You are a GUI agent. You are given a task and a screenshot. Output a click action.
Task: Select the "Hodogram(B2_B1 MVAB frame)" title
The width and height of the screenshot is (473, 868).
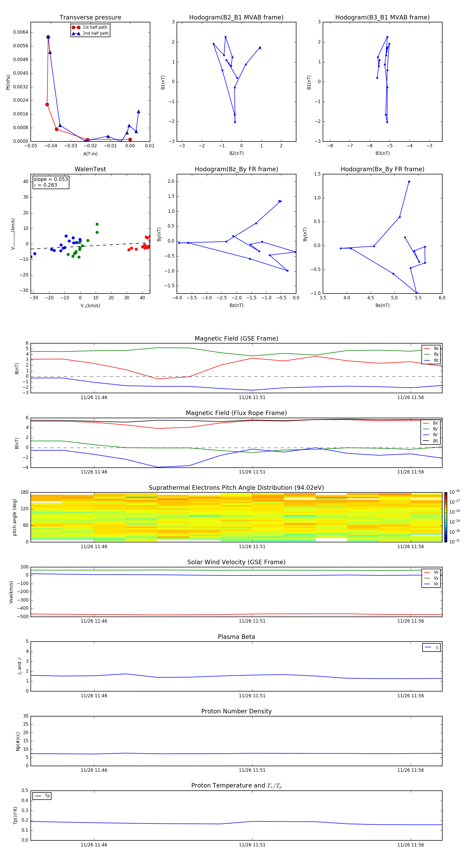click(x=236, y=17)
